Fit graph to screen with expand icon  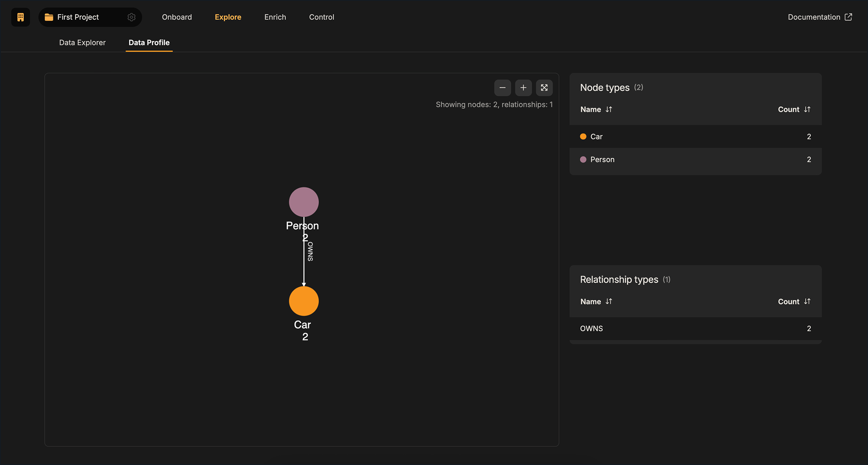click(544, 88)
